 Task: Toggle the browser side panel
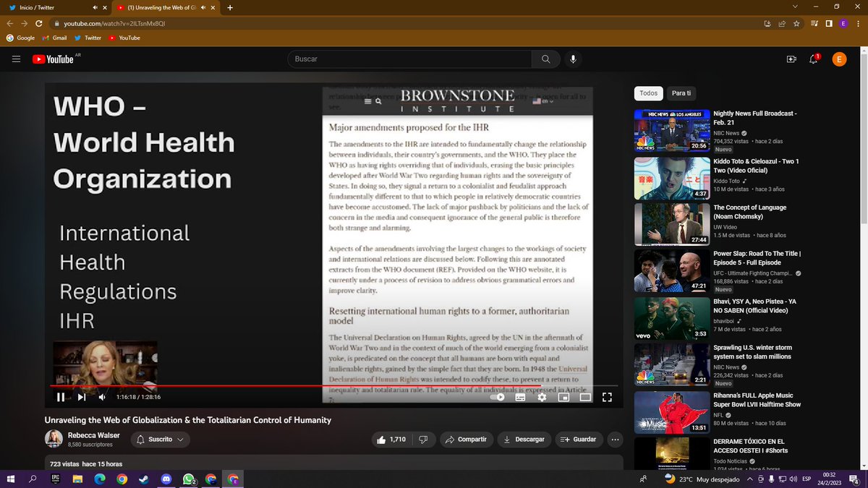click(x=830, y=23)
